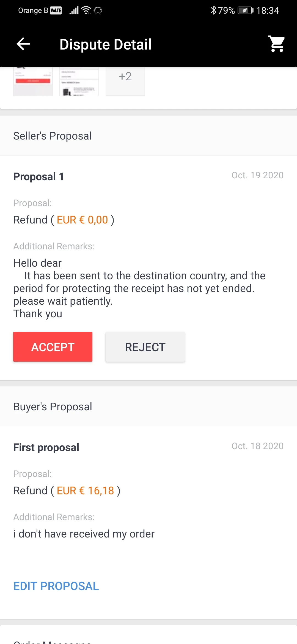Open the second evidence thumbnail

pyautogui.click(x=79, y=81)
